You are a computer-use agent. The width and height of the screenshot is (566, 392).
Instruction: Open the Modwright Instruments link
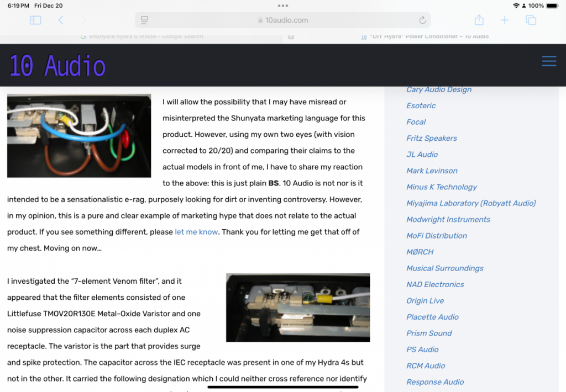(448, 219)
